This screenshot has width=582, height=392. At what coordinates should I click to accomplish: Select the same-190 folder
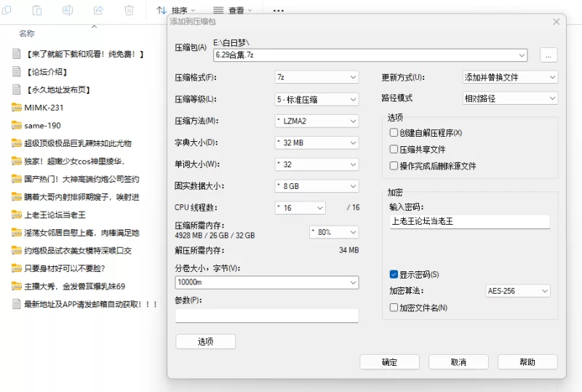click(x=36, y=126)
